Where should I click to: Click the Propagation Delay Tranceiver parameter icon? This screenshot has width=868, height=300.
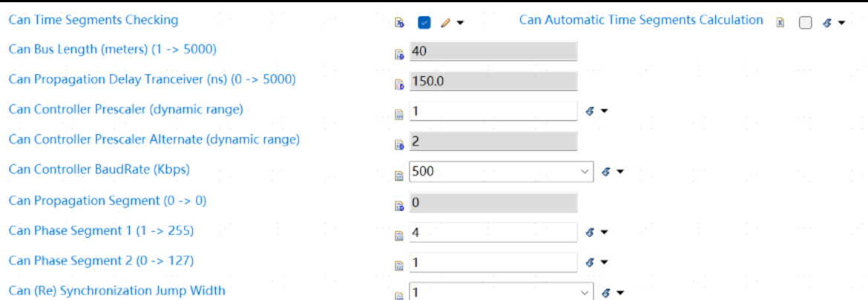(x=399, y=84)
